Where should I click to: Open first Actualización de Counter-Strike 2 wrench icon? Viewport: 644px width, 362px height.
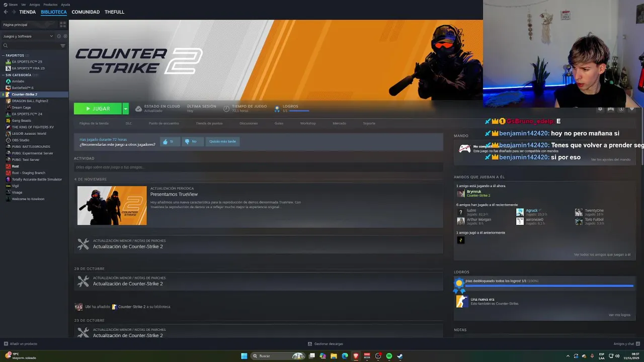pyautogui.click(x=83, y=244)
